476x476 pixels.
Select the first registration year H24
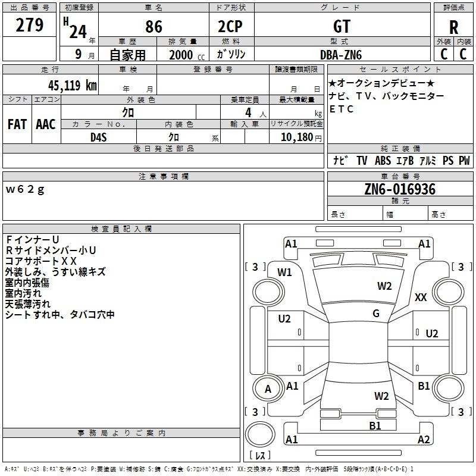coord(76,28)
